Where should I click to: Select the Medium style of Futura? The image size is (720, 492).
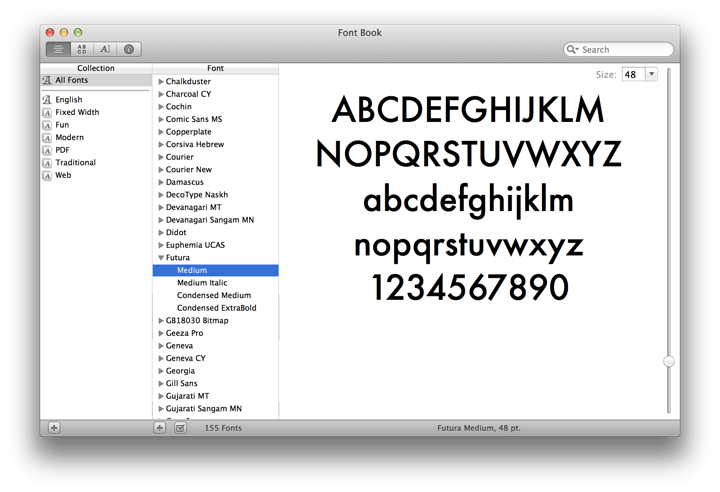tap(215, 270)
